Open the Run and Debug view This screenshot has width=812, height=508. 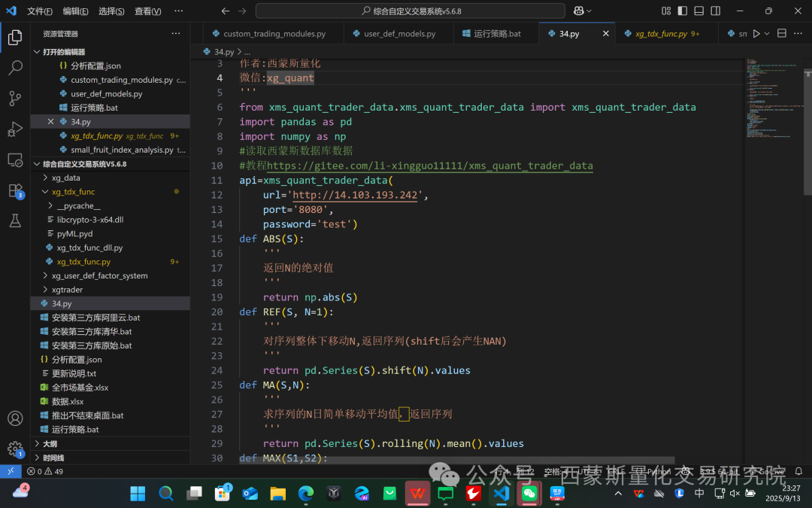point(15,129)
